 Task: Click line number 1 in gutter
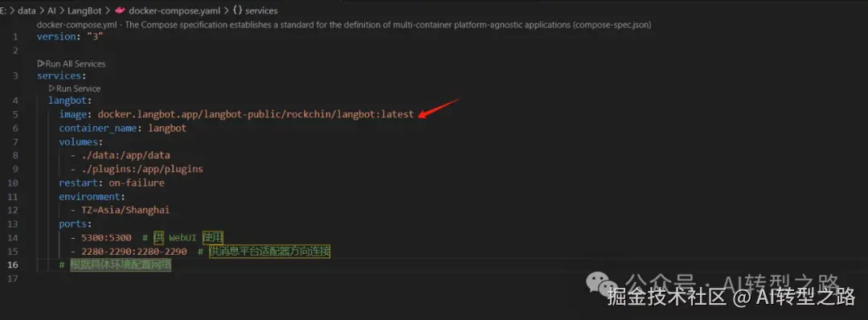coord(15,36)
